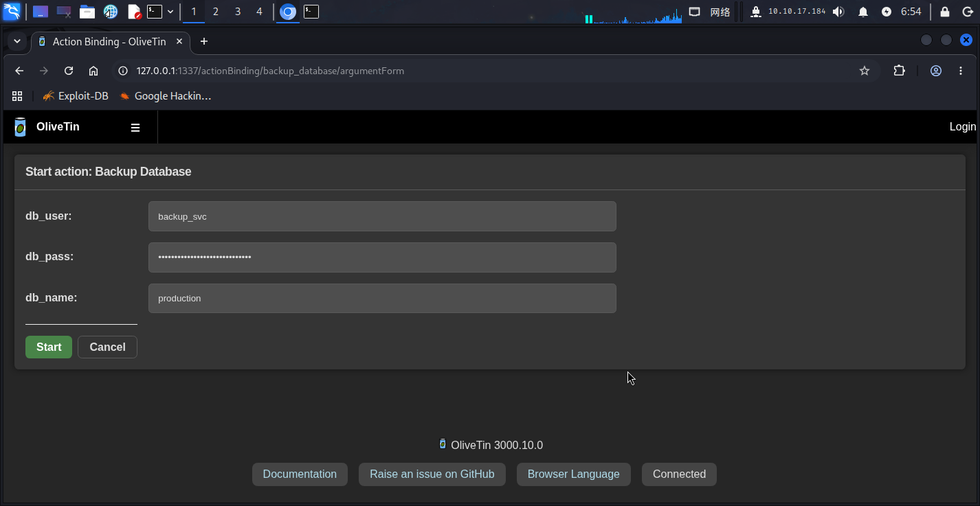This screenshot has height=506, width=980.
Task: Open the Browser Language footer button
Action: tap(574, 474)
